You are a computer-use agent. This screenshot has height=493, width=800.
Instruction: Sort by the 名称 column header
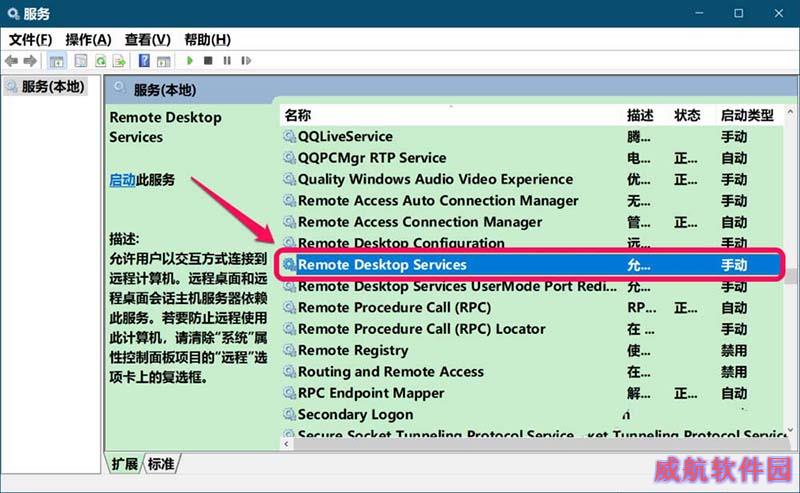(x=298, y=115)
